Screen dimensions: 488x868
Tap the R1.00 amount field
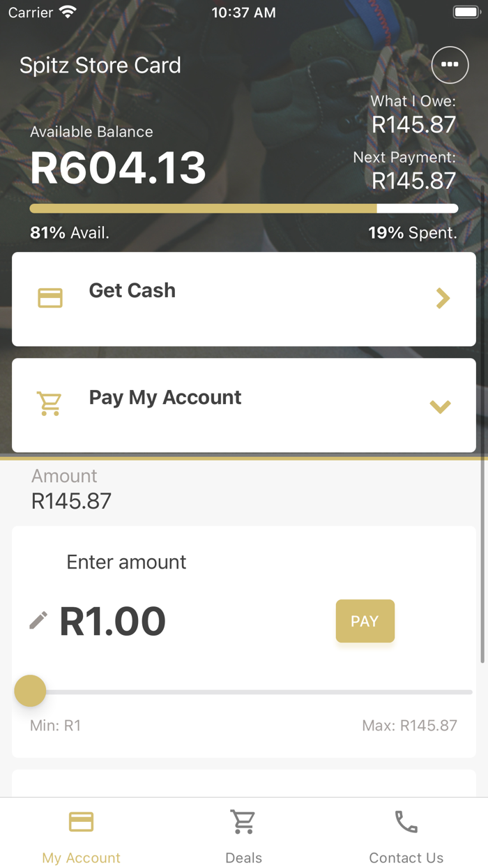point(113,621)
